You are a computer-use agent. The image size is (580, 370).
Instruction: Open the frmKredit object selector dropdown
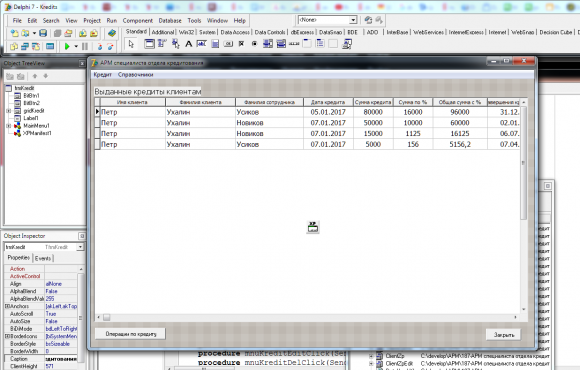pyautogui.click(x=80, y=247)
